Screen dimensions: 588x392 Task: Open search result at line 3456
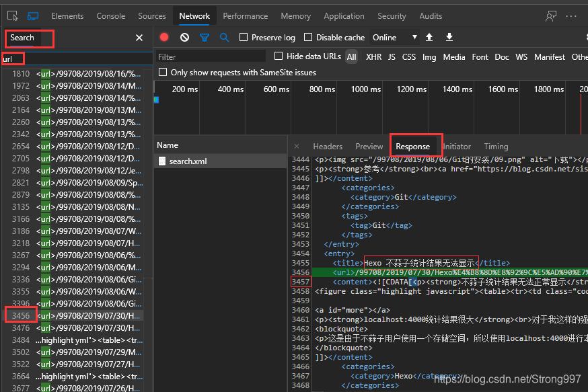pos(73,316)
